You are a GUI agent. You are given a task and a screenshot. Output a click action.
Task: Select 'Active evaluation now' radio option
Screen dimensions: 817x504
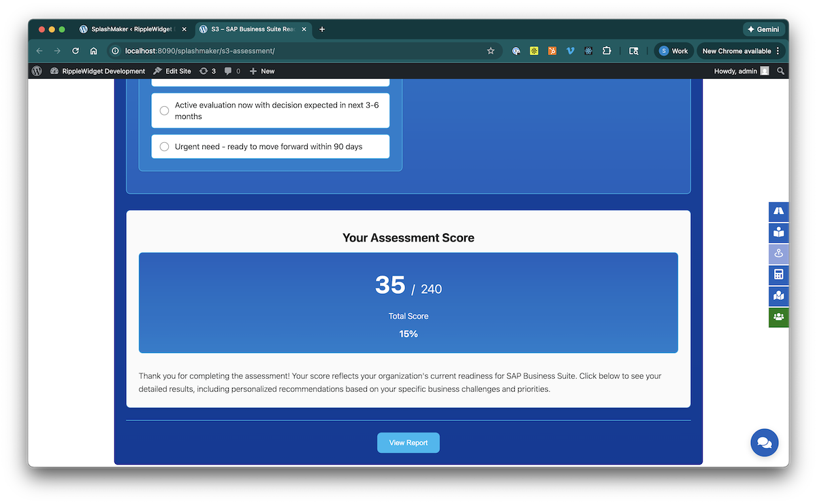tap(165, 111)
